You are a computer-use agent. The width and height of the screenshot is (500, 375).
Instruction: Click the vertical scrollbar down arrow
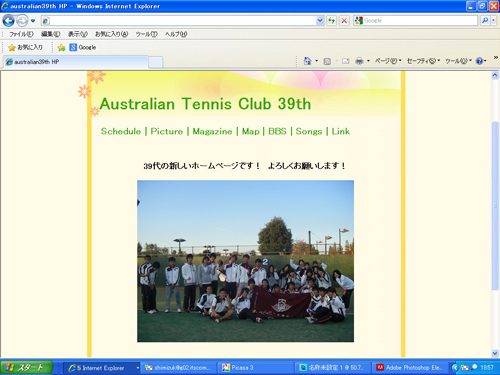coord(495,353)
